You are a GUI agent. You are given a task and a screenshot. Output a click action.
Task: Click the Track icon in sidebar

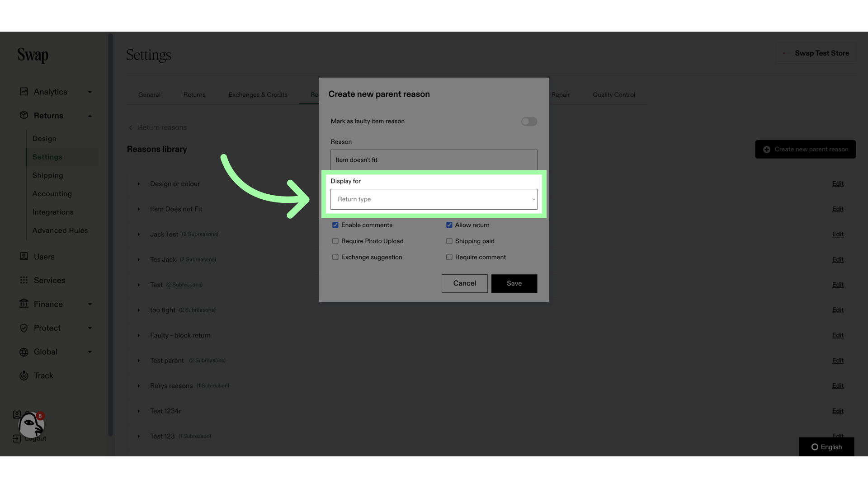click(24, 375)
